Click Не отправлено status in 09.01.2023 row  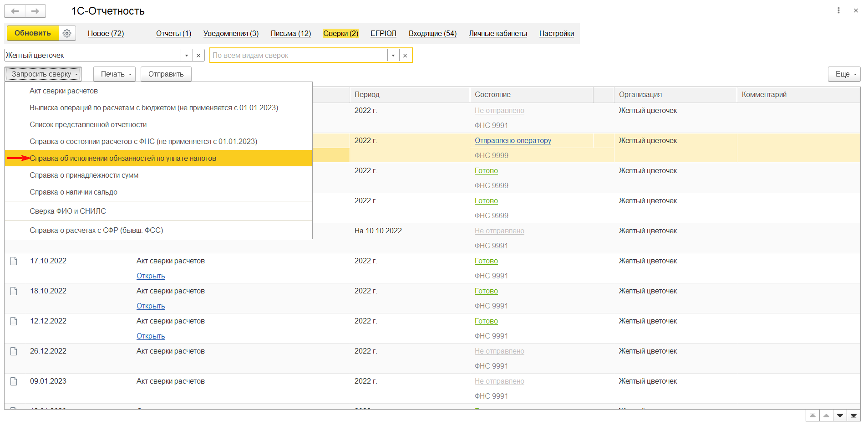[x=499, y=381]
